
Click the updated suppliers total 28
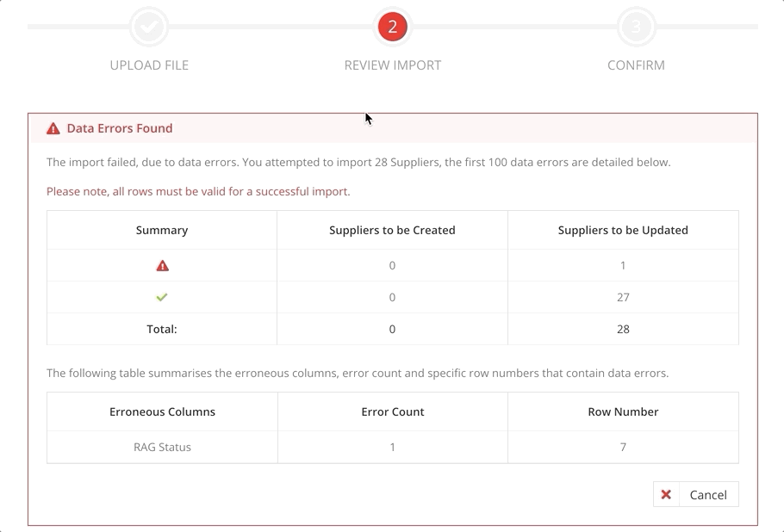pyautogui.click(x=623, y=329)
